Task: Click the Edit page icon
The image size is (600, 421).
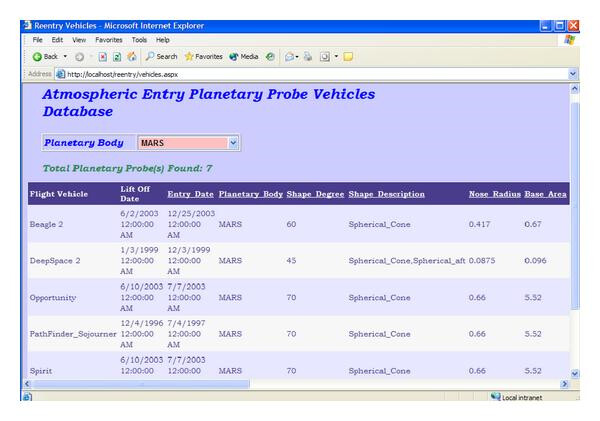Action: click(325, 57)
